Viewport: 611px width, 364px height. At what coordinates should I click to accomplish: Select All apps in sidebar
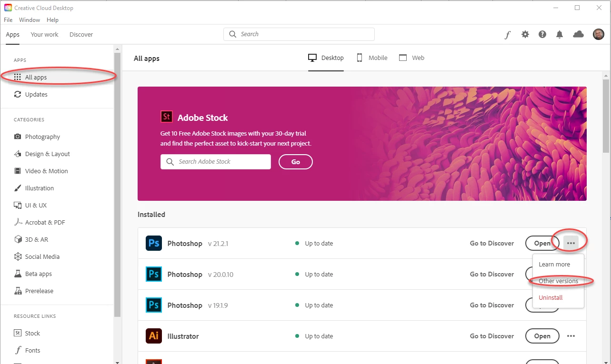coord(57,77)
